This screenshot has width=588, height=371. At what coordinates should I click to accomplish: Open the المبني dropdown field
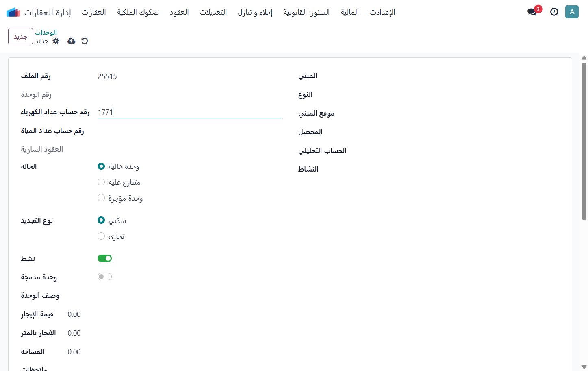[467, 76]
